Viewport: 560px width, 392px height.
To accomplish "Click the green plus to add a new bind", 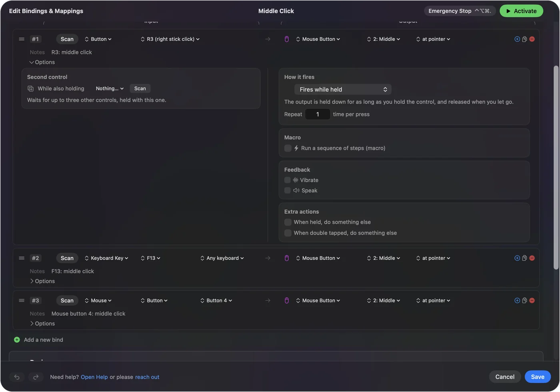I will coord(17,340).
